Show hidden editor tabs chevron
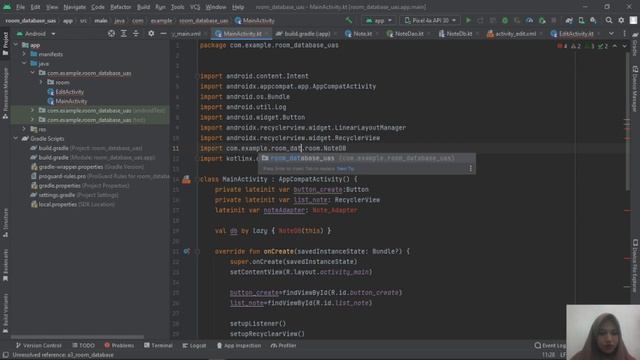This screenshot has height=360, width=640. (611, 33)
